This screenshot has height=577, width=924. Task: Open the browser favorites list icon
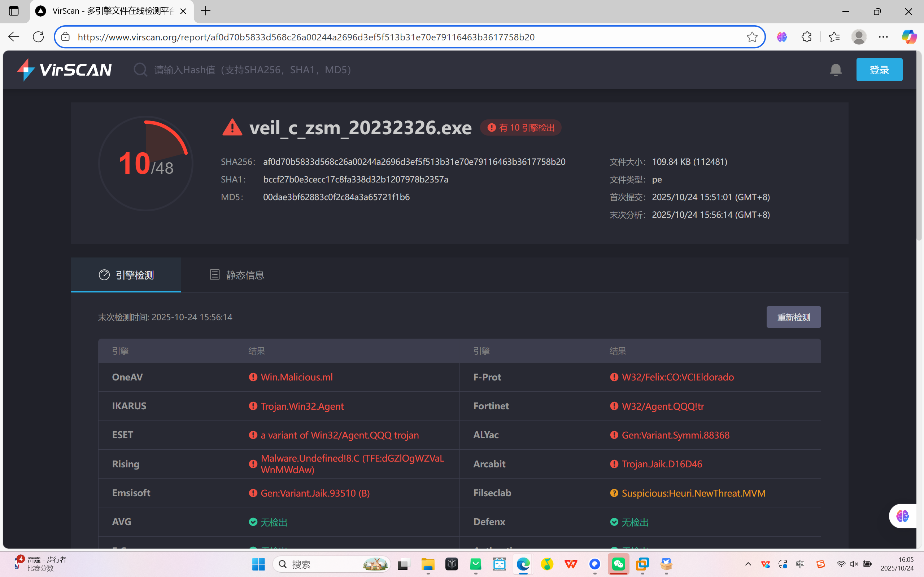pos(834,37)
